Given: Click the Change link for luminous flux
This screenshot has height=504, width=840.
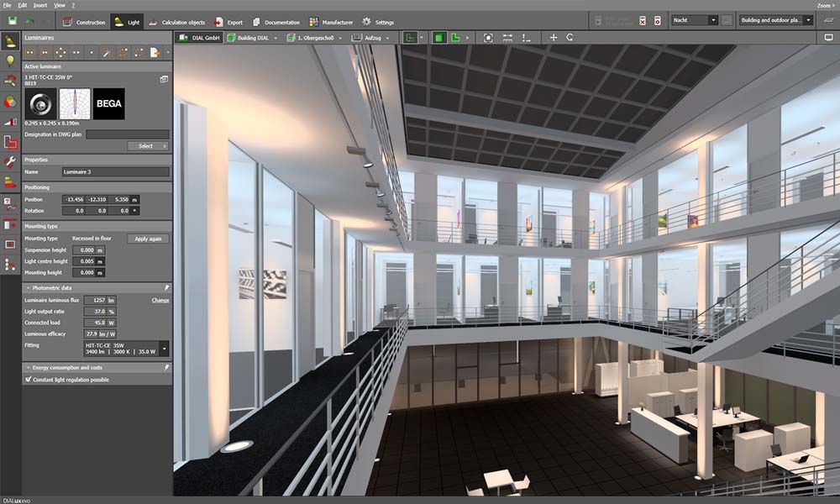Looking at the screenshot, I should [x=160, y=300].
